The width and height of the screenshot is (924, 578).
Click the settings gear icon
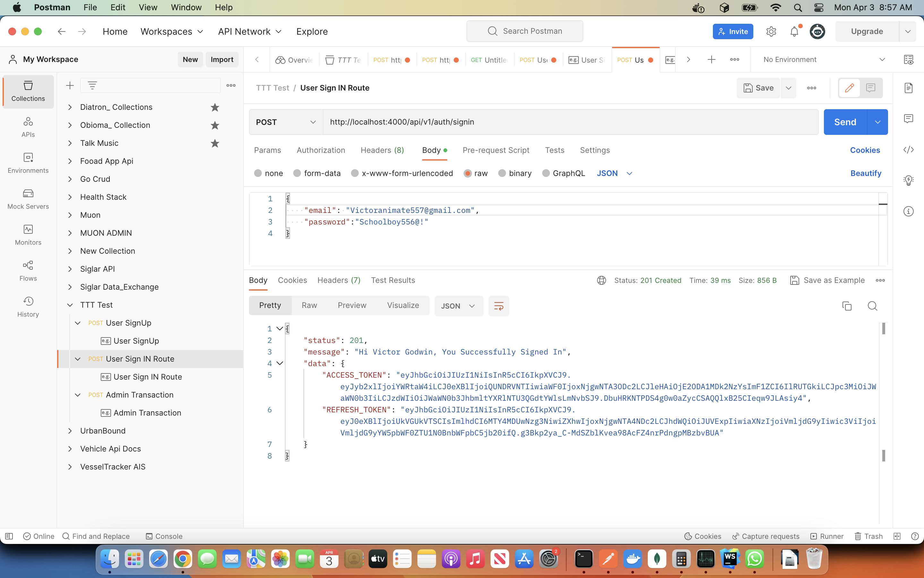click(771, 31)
